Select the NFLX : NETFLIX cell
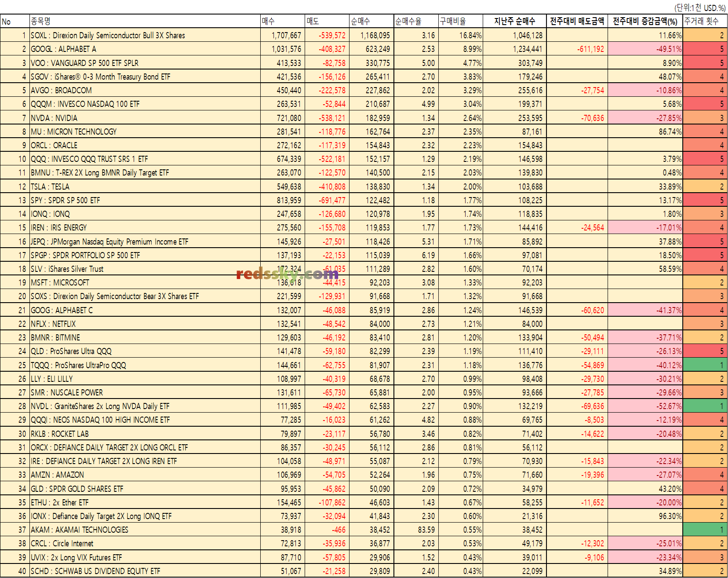Viewport: 728px width, 578px height. coord(145,324)
